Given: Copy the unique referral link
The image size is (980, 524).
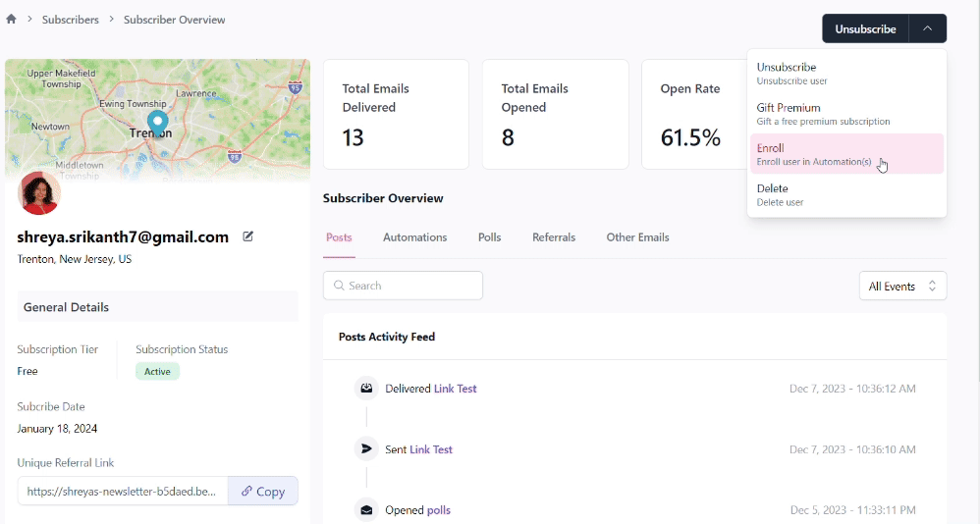Looking at the screenshot, I should 263,491.
